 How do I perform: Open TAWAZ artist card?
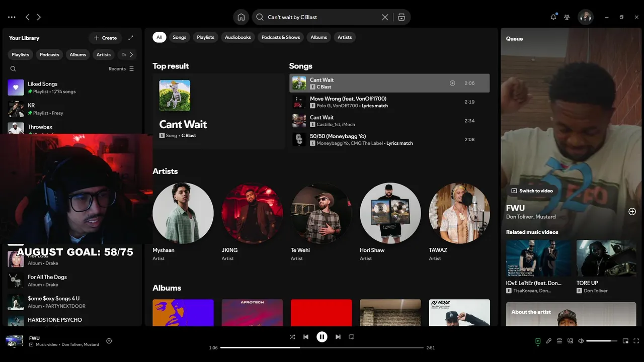[459, 222]
